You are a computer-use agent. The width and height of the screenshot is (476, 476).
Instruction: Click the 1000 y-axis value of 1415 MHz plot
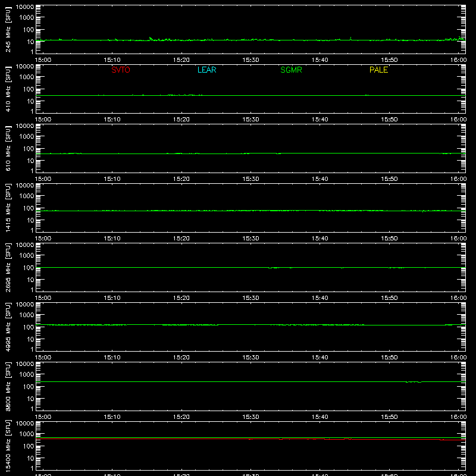(27, 196)
